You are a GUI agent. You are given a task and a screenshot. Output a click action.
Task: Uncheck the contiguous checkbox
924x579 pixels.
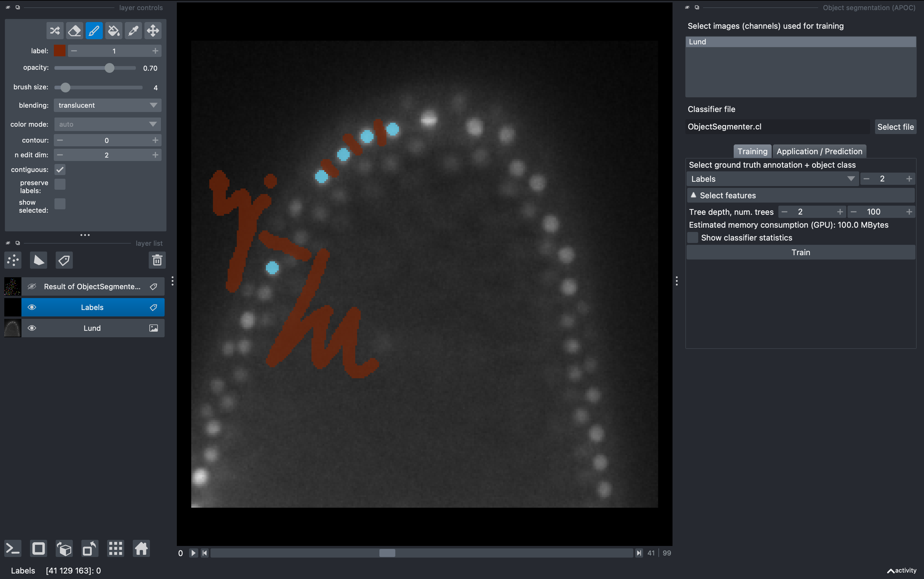pos(60,170)
